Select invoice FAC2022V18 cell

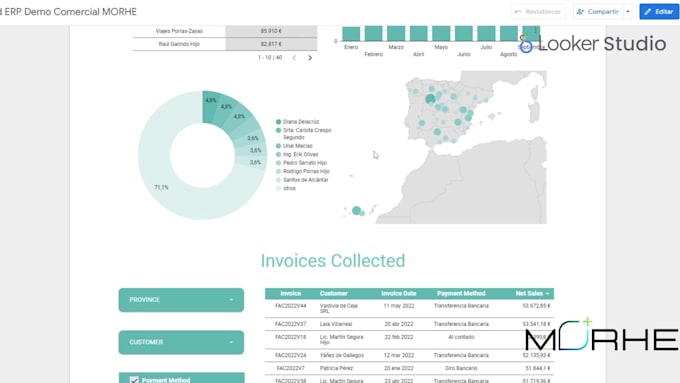point(291,337)
